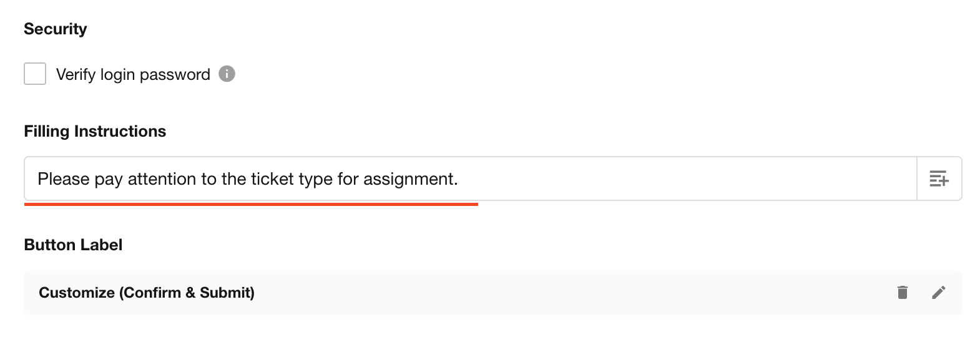Click the Filling Instructions section heading
The height and width of the screenshot is (337, 980).
(95, 131)
